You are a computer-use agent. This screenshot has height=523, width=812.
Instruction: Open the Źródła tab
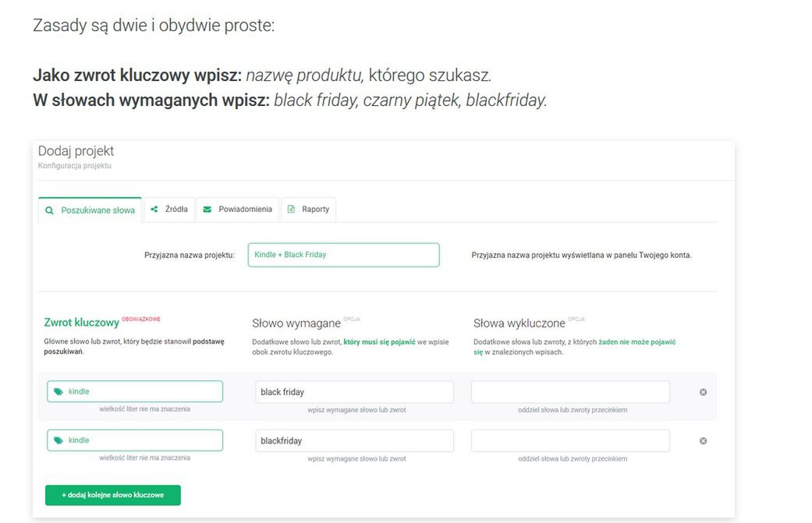tap(169, 210)
